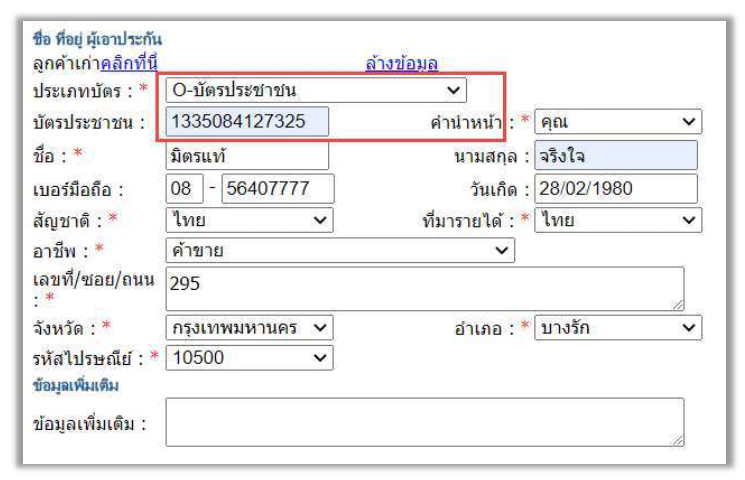Screen dimensions: 745x480
Task: Open the อาชีพ occupation dropdown showing ค้าขาย
Action: click(340, 250)
